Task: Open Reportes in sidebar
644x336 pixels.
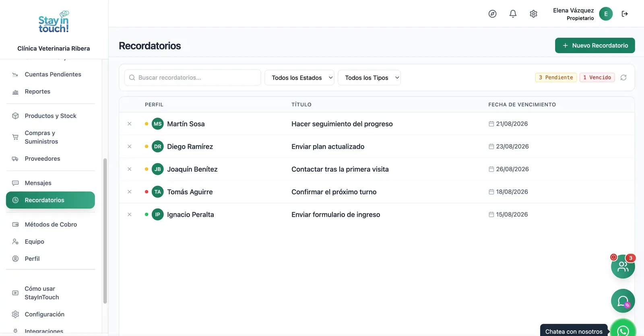Action: 50,91
